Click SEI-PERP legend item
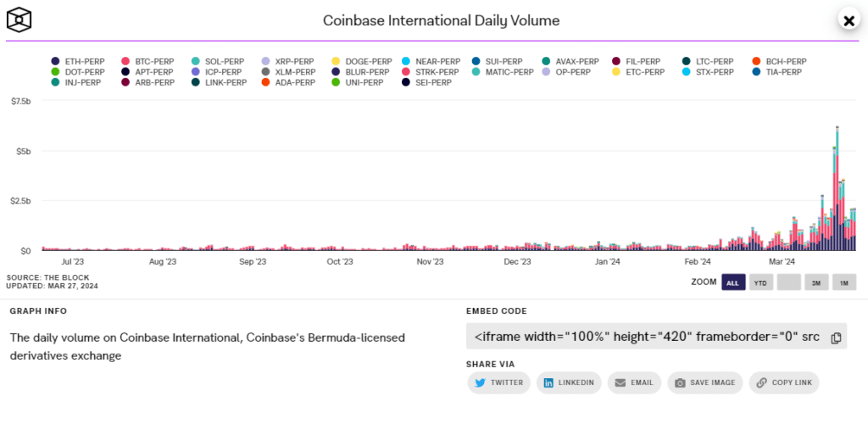Image resolution: width=868 pixels, height=430 pixels. [x=426, y=82]
